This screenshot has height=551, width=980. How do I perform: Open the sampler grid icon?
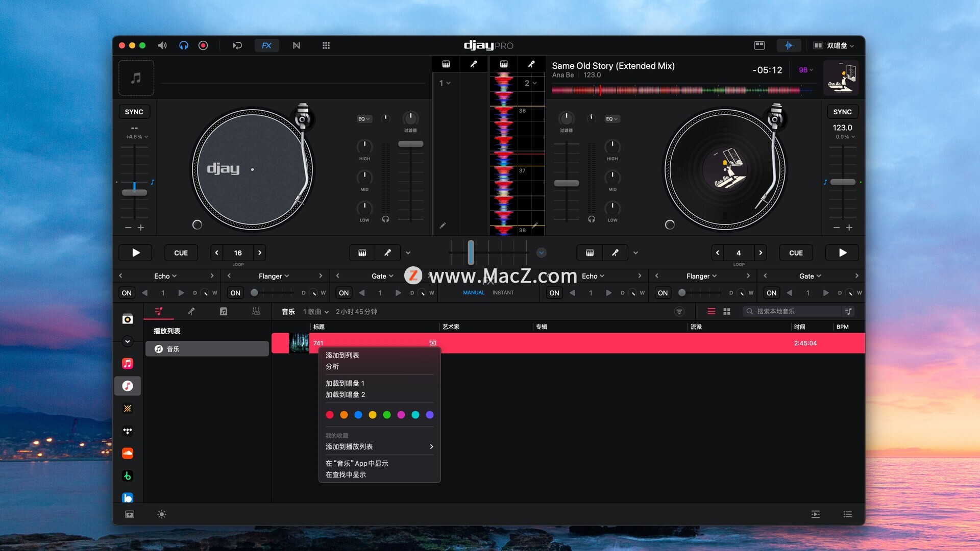click(326, 45)
